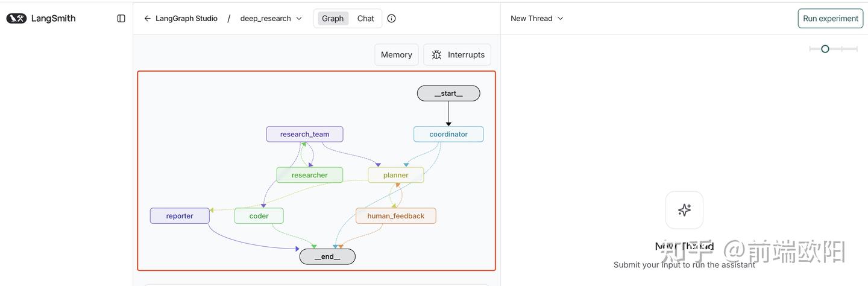
Task: Select the reporter node
Action: (x=180, y=216)
